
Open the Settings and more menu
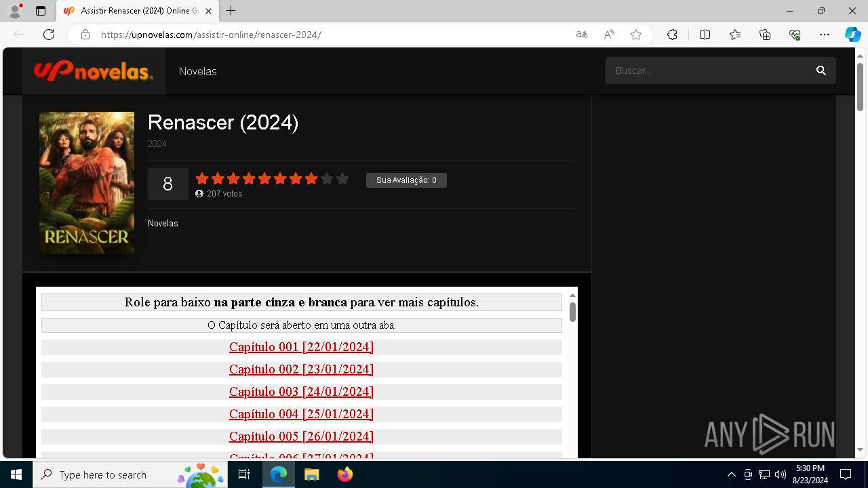coord(825,35)
